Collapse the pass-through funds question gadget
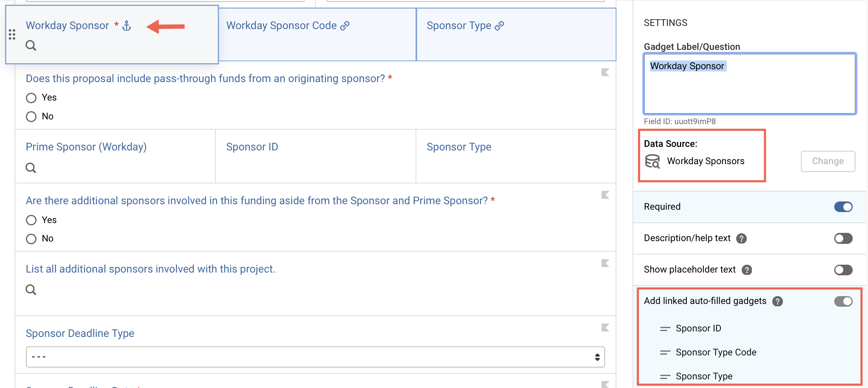The width and height of the screenshot is (868, 388). [x=605, y=72]
